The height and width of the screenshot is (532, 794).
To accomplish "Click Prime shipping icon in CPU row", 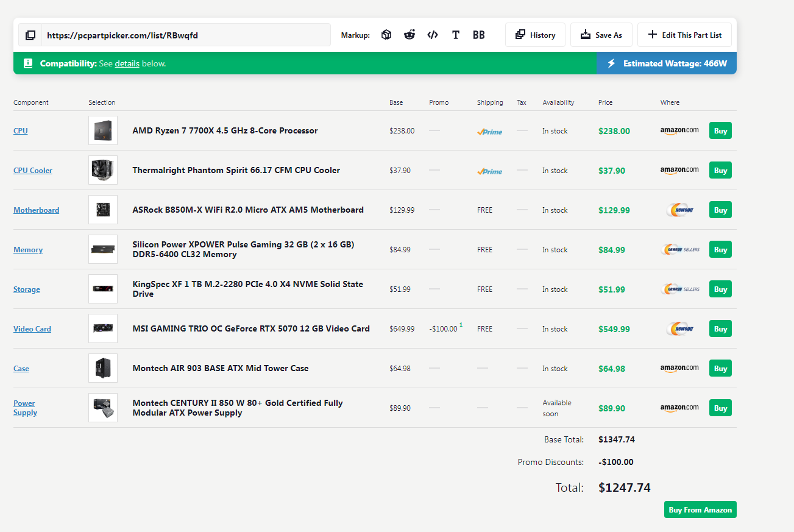I will click(490, 132).
